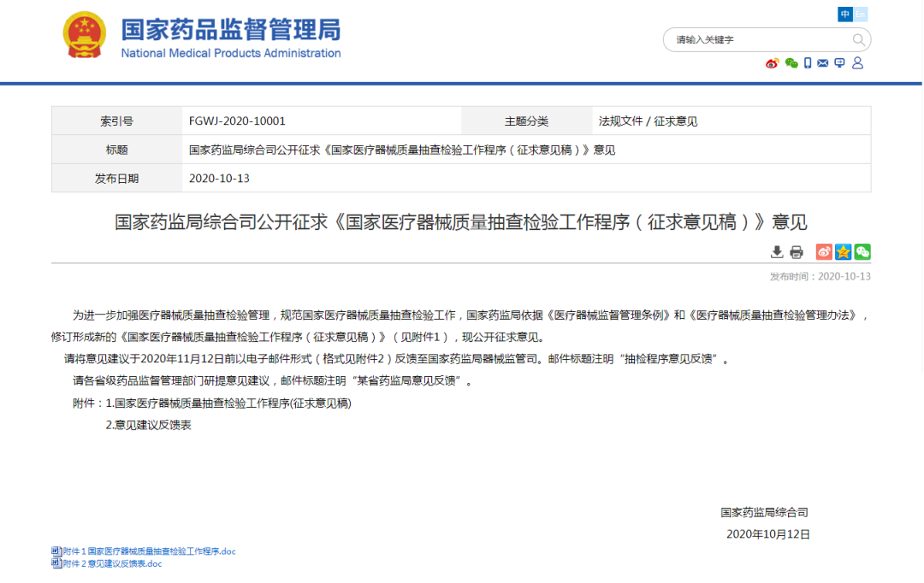Viewport: 924px width, 583px height.
Task: Click the national emblem logo
Action: pyautogui.click(x=84, y=35)
